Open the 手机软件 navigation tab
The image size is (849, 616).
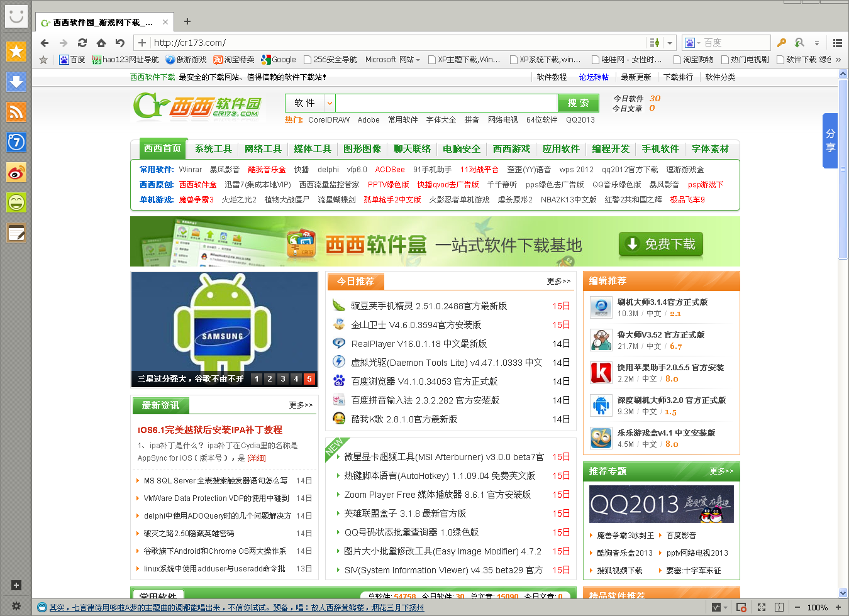660,149
